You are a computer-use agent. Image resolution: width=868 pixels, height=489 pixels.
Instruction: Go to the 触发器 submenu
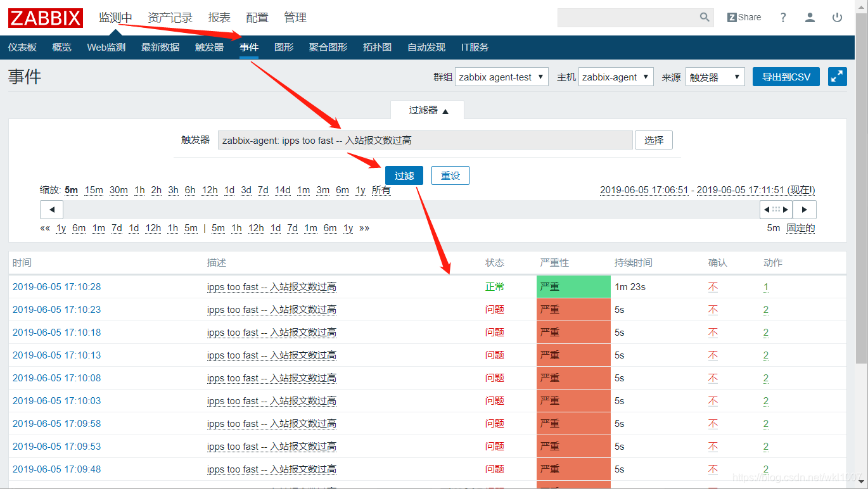point(209,48)
